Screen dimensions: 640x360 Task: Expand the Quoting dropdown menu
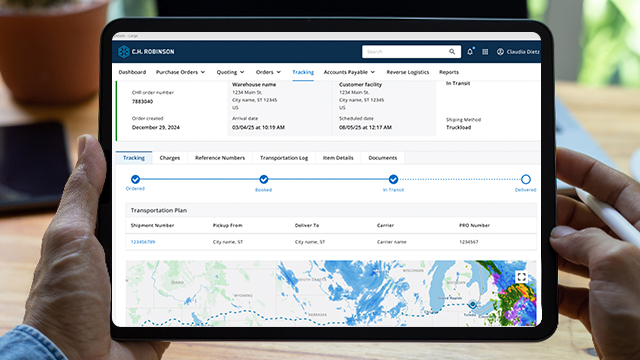pos(230,72)
